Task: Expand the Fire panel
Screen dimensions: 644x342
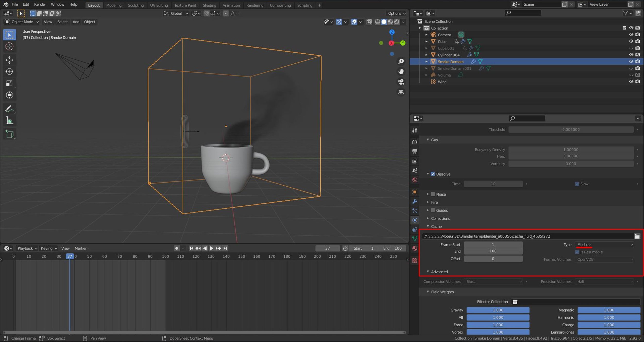Action: click(434, 202)
